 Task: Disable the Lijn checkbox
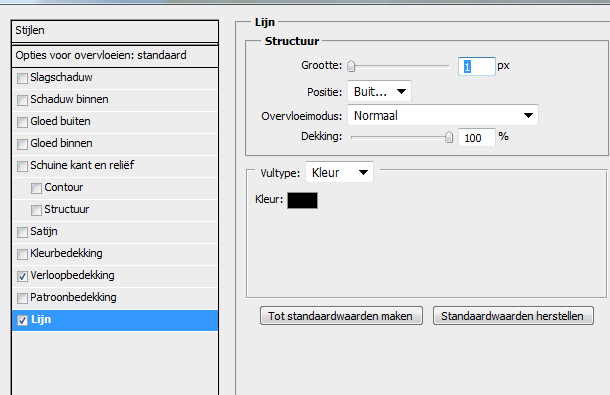pyautogui.click(x=22, y=320)
